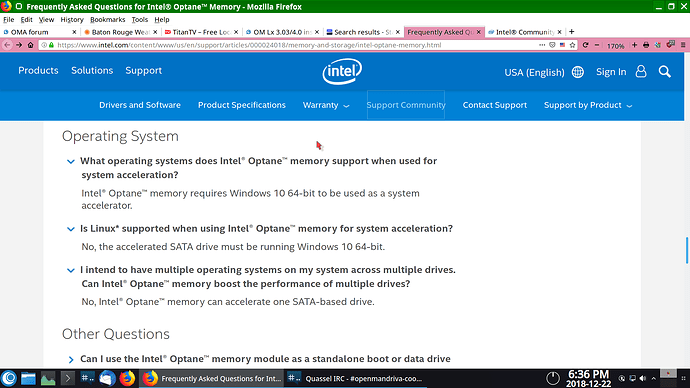Expand the Warranty dropdown

pos(326,105)
